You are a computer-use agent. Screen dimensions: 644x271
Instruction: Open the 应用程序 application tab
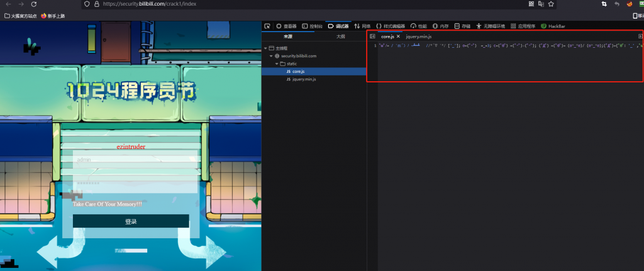(523, 26)
